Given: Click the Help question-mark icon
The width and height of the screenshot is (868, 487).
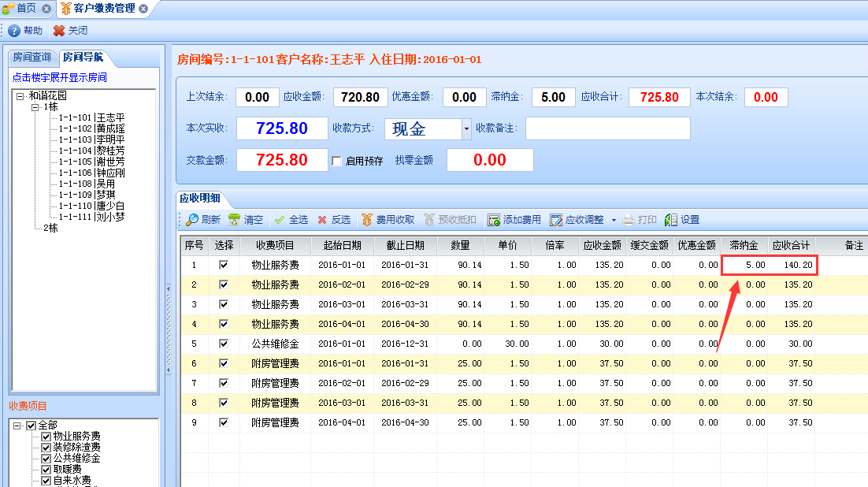Looking at the screenshot, I should point(14,31).
